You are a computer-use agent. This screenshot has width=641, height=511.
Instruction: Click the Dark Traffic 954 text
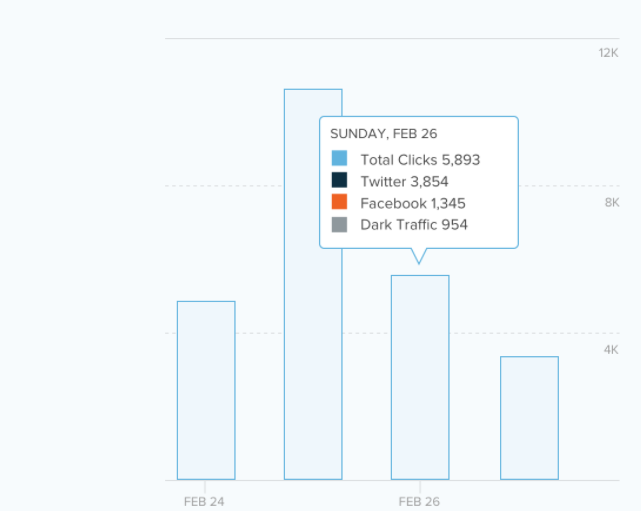414,225
